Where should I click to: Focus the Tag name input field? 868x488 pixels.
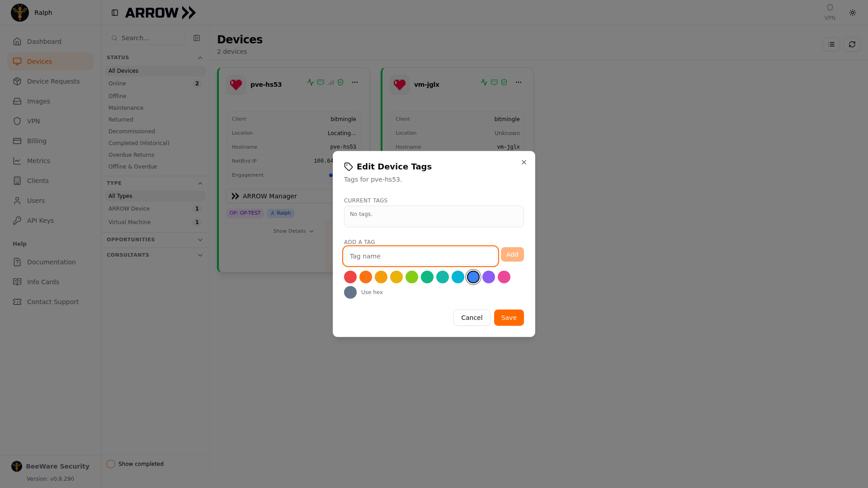coord(420,256)
